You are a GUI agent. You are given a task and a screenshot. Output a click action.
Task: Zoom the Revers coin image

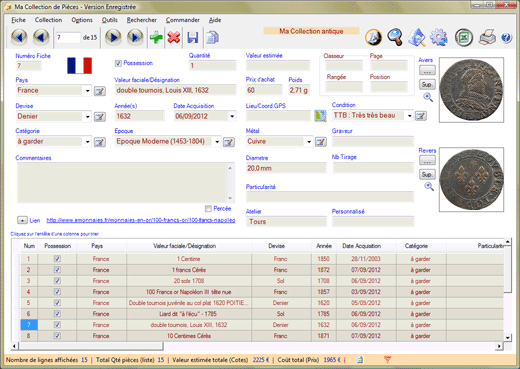429,186
